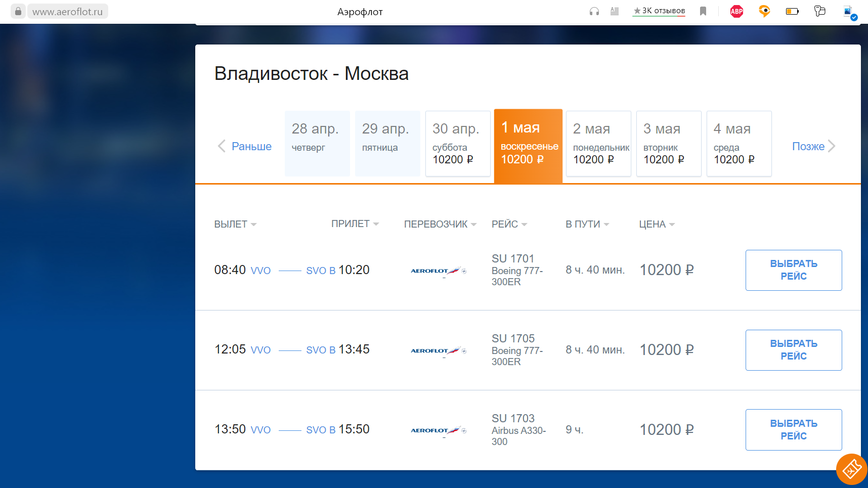The width and height of the screenshot is (868, 488).
Task: Open reader mode icon in toolbar
Action: tap(615, 11)
